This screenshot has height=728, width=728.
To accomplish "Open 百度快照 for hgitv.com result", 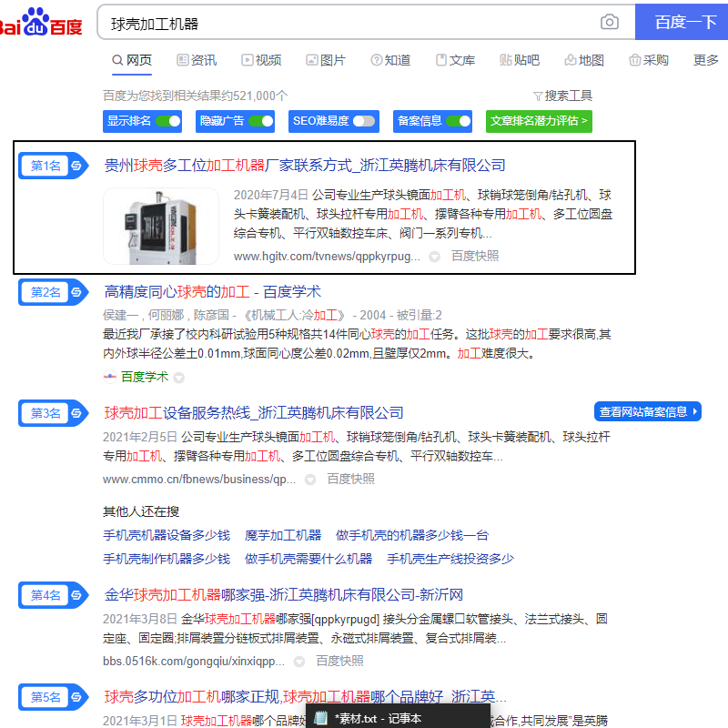I will tap(475, 257).
